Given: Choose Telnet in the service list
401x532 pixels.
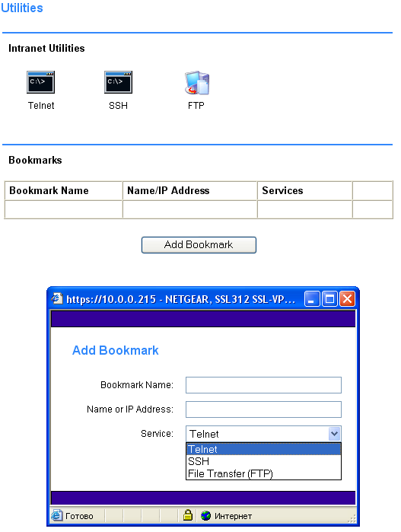Looking at the screenshot, I should (263, 449).
